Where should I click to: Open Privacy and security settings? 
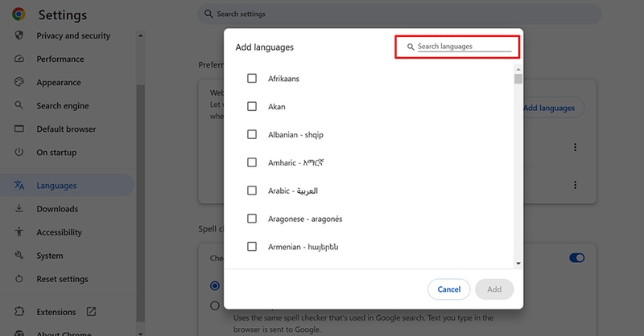click(x=73, y=35)
